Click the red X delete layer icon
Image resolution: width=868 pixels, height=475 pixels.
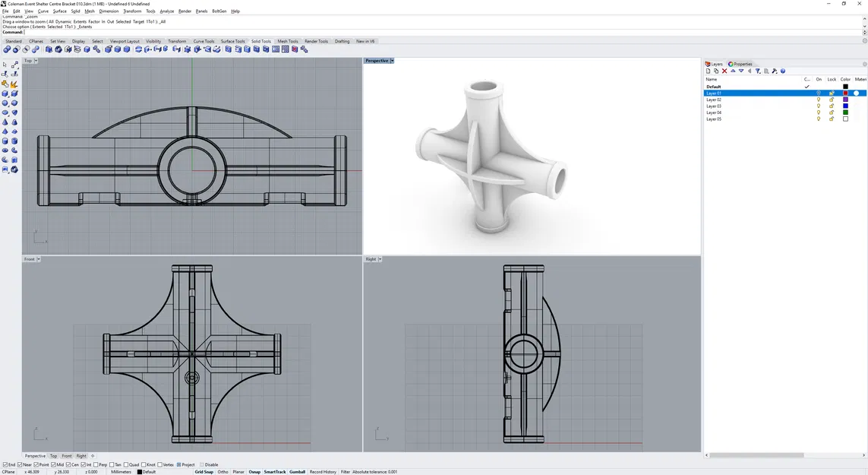pyautogui.click(x=724, y=71)
